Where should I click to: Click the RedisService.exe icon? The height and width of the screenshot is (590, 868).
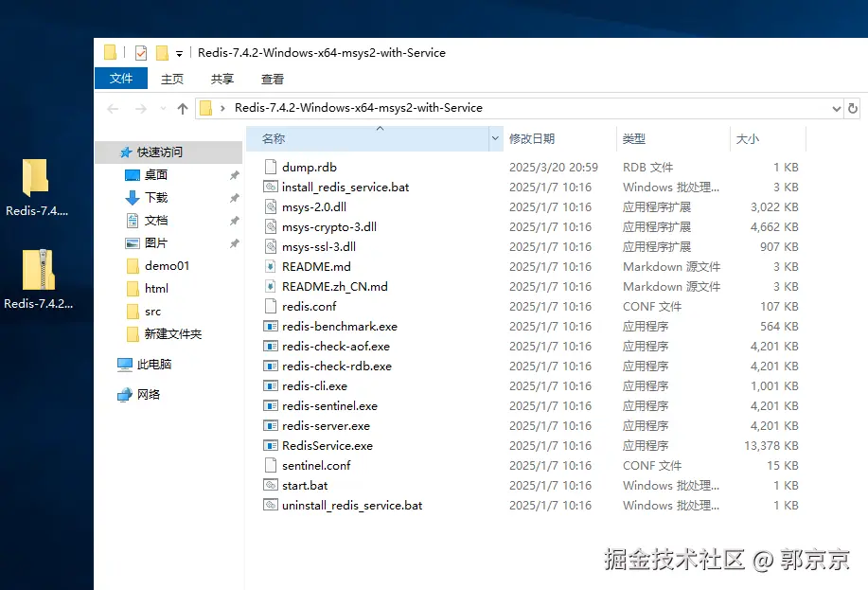[270, 445]
